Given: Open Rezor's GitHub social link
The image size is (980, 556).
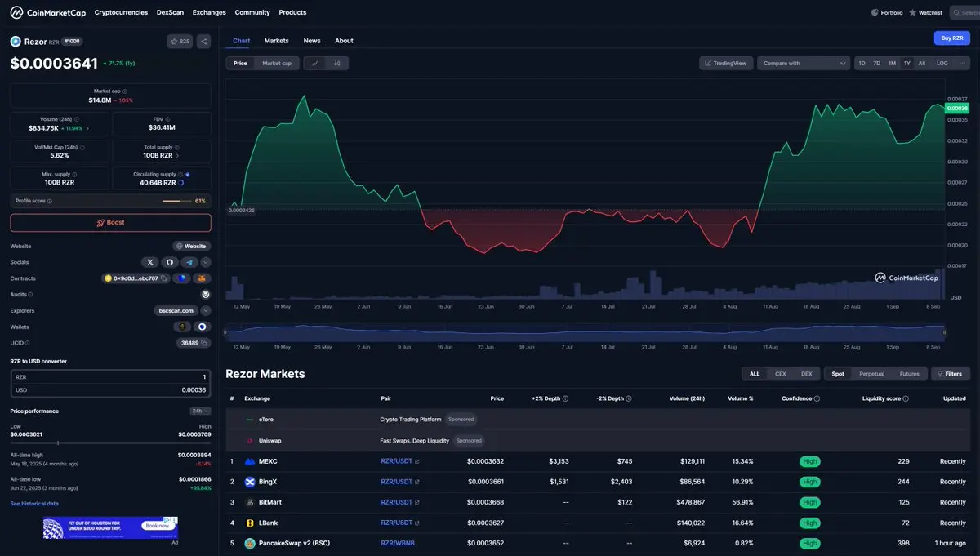Looking at the screenshot, I should (x=170, y=262).
